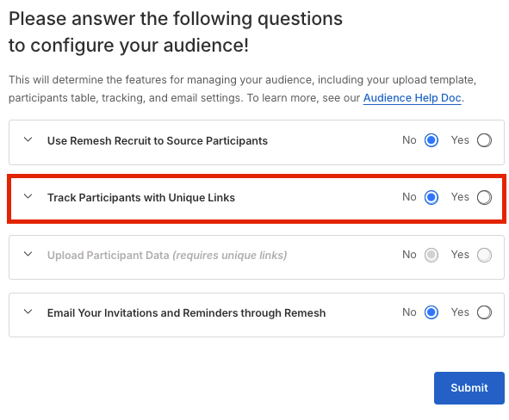Select Yes for Use Remesh Recruit

484,140
